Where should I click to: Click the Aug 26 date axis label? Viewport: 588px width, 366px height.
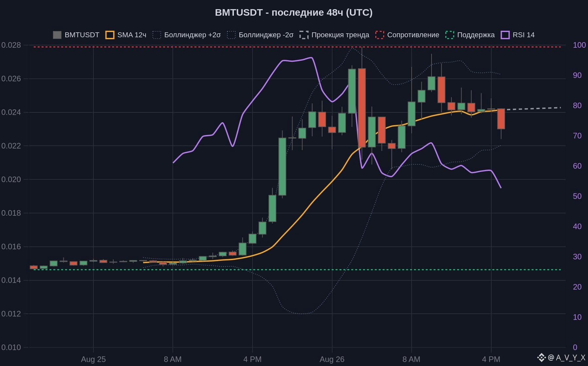[x=332, y=359]
